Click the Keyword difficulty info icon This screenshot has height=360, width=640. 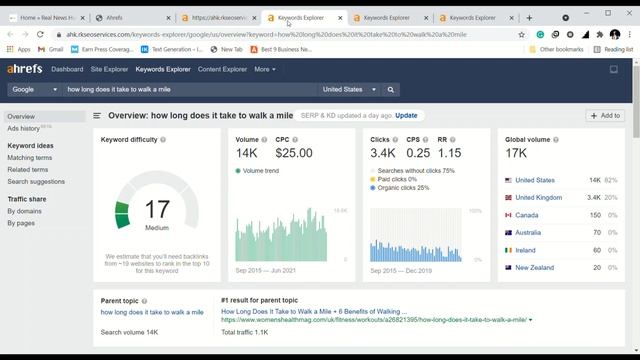[x=163, y=140]
